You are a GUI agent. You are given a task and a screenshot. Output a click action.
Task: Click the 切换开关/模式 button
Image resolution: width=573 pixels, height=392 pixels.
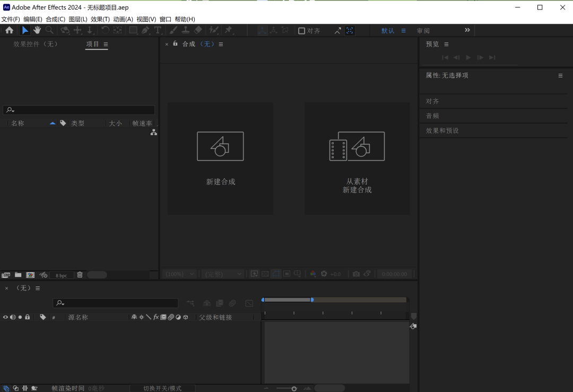(x=162, y=388)
